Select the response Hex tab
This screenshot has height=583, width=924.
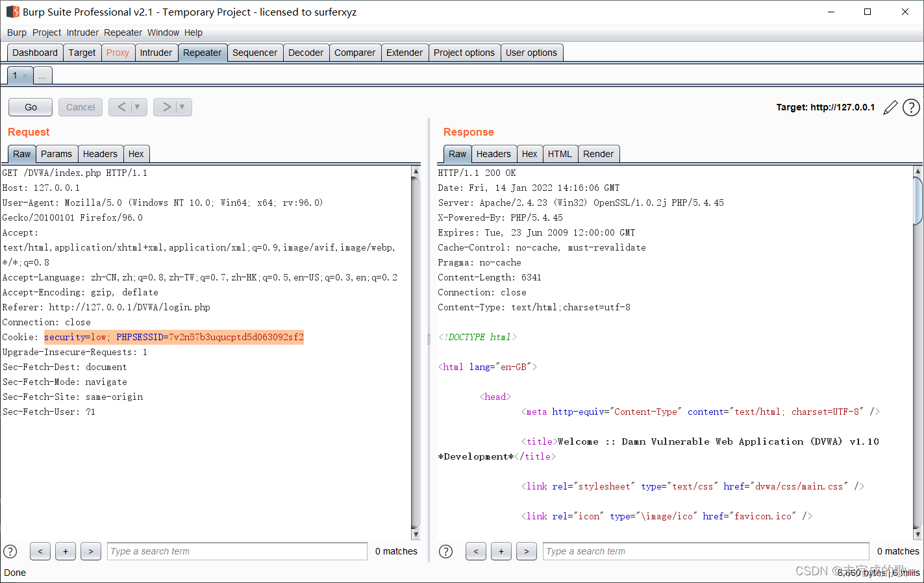click(530, 154)
